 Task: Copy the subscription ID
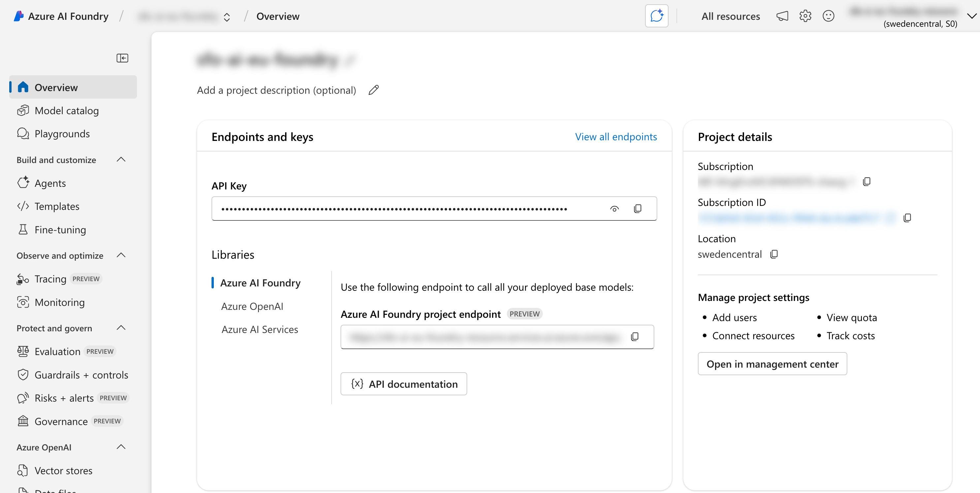(907, 217)
